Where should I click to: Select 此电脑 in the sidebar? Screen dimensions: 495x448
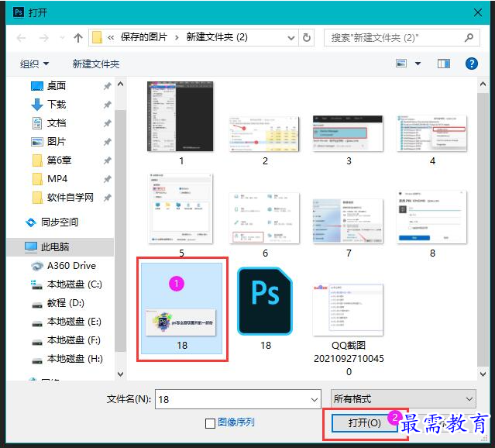click(x=60, y=247)
